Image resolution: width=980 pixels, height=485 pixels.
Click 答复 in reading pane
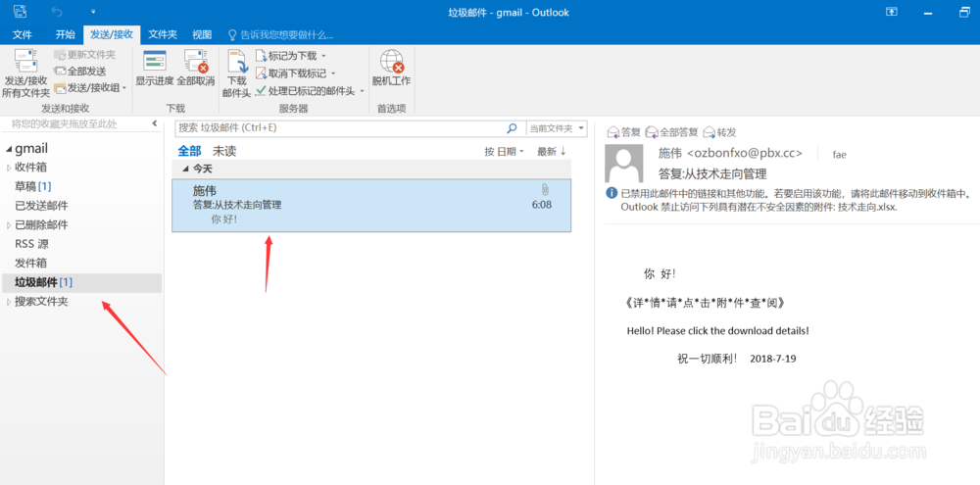[623, 132]
